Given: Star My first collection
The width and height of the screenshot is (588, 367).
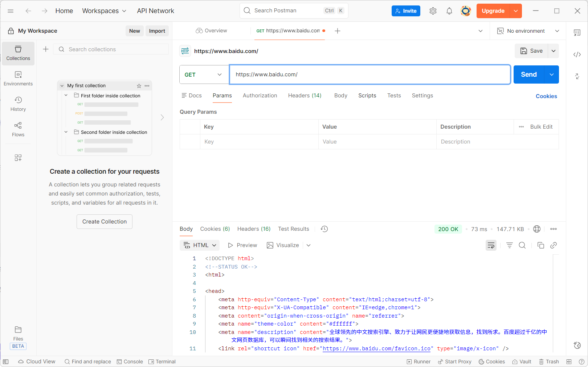Looking at the screenshot, I should [139, 86].
